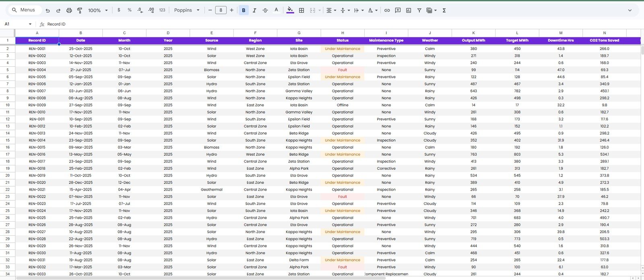Viewport: 644px width, 280px height.
Task: Open the filter views table dropdown
Action: click(x=431, y=10)
